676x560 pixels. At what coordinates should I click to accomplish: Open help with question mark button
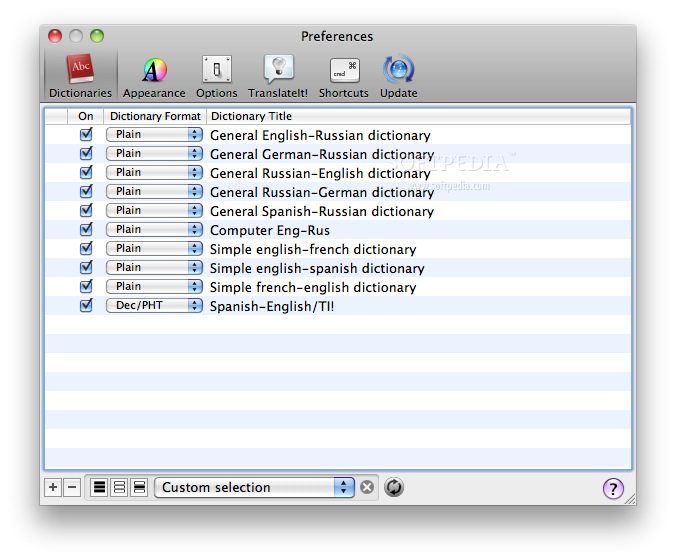coord(613,489)
